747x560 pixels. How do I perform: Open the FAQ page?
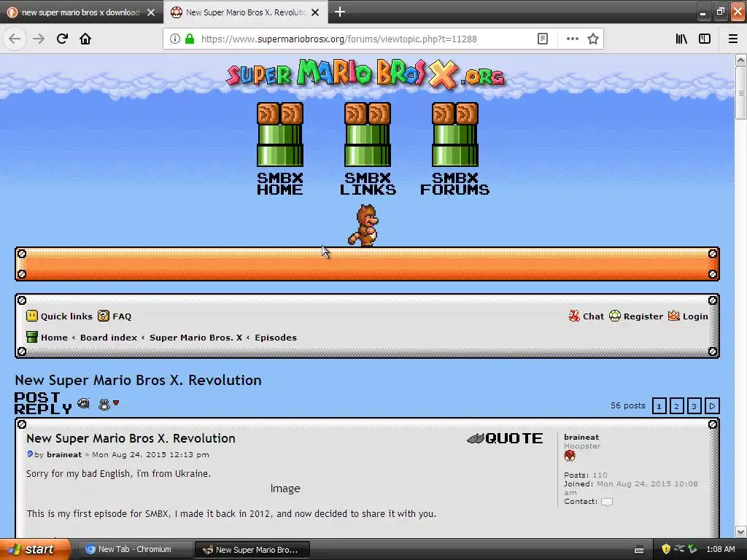[115, 316]
